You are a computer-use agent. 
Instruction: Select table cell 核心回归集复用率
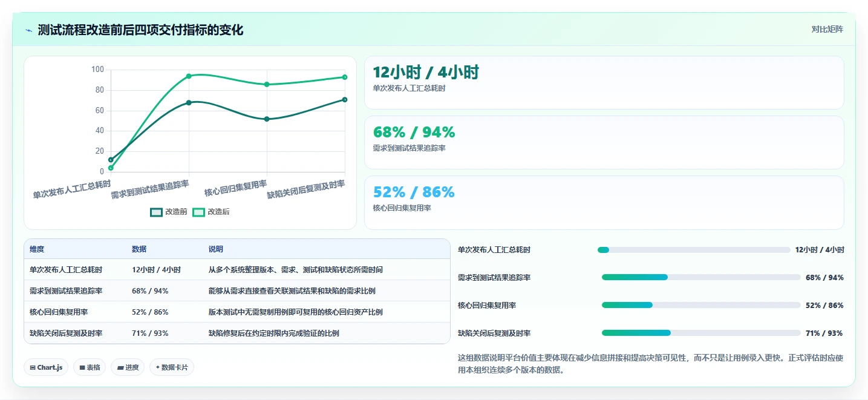point(59,312)
